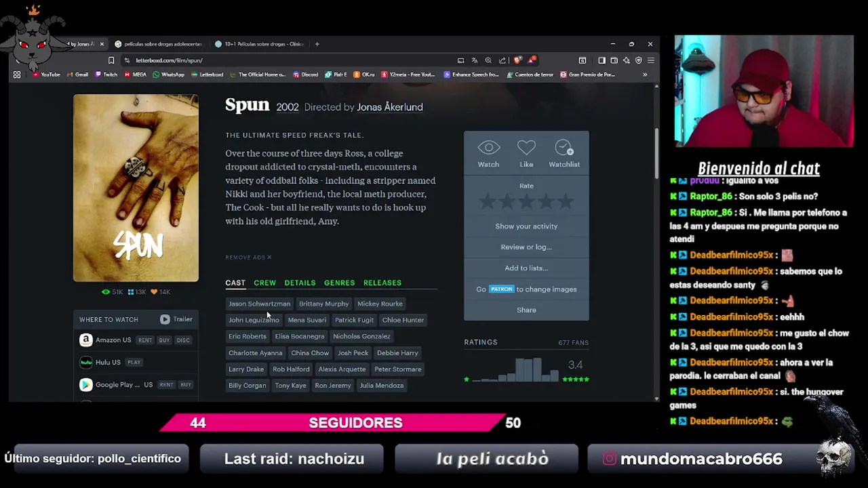Open the WhatsApp bookmark
The width and height of the screenshot is (868, 488).
point(168,75)
